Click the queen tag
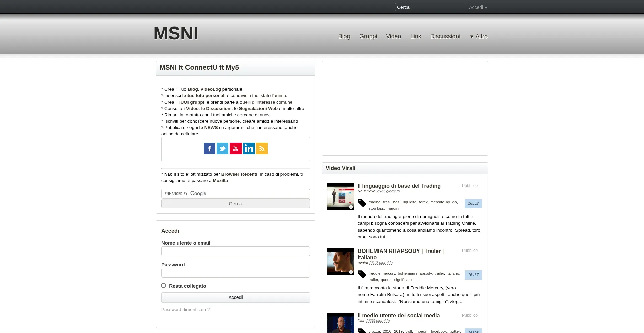 coord(386,280)
